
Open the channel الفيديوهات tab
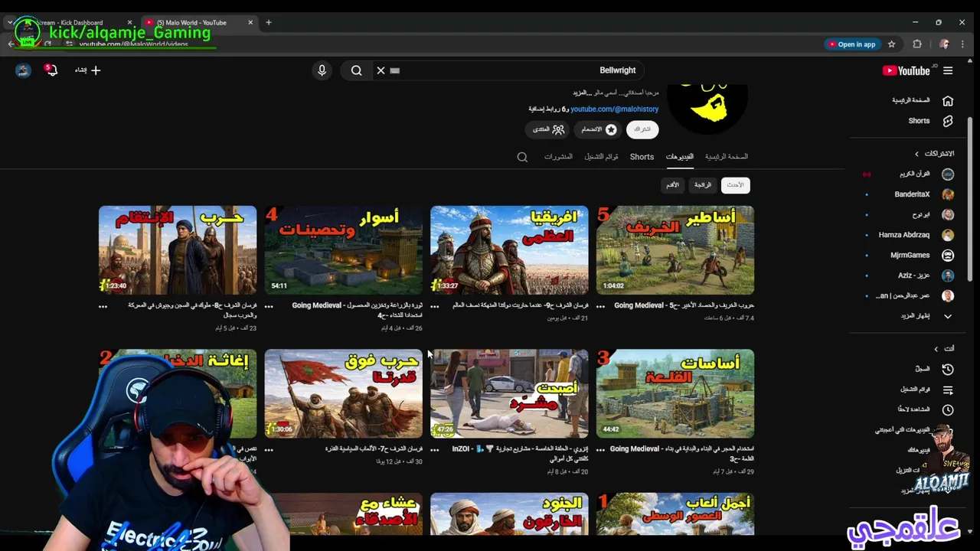tap(680, 157)
